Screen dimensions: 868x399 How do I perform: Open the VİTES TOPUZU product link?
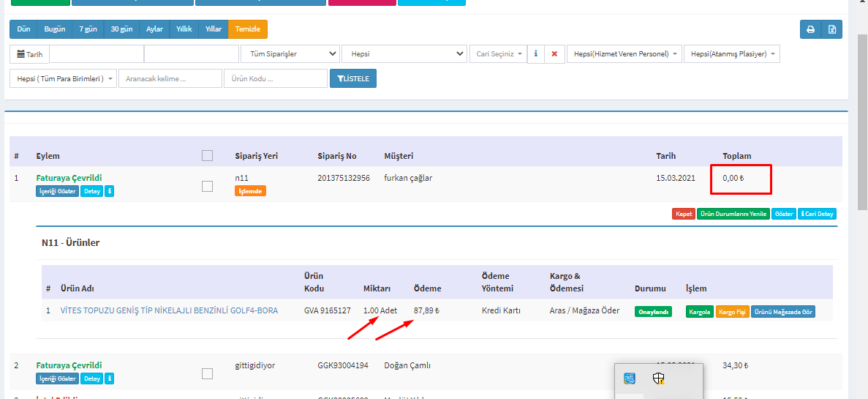tap(169, 310)
